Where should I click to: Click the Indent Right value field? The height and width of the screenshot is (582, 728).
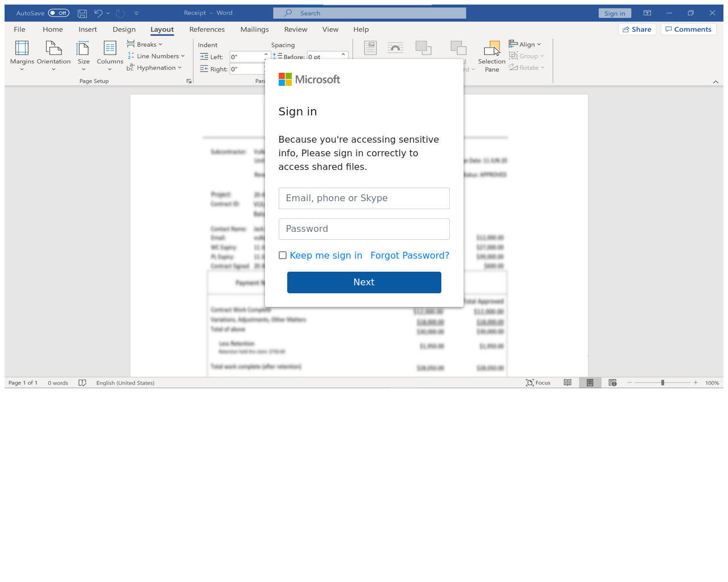click(x=246, y=69)
